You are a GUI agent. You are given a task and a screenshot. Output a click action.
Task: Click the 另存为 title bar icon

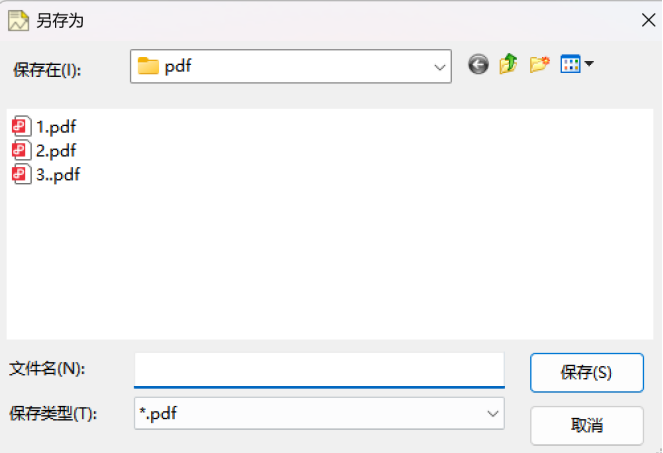(19, 21)
